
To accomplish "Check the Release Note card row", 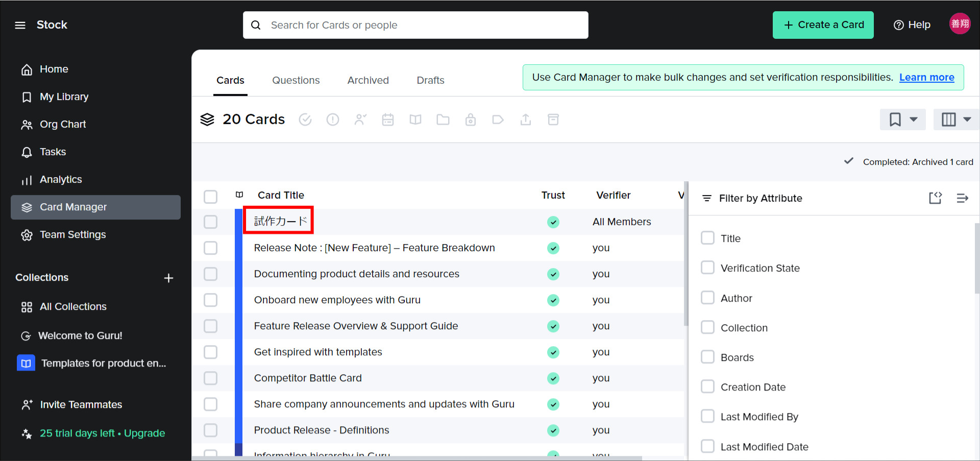I will coord(210,248).
